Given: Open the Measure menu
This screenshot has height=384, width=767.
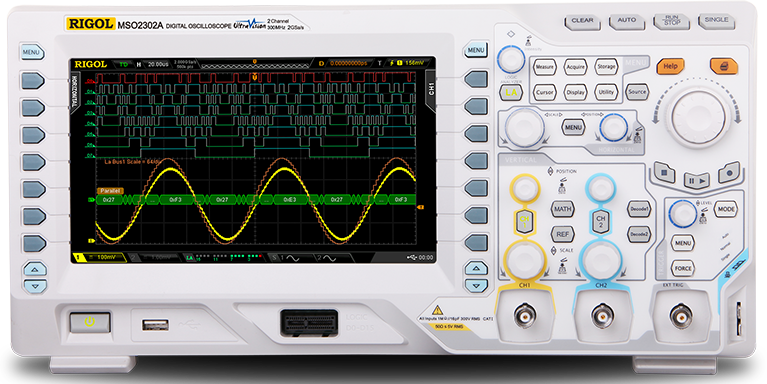Looking at the screenshot, I should coord(544,67).
